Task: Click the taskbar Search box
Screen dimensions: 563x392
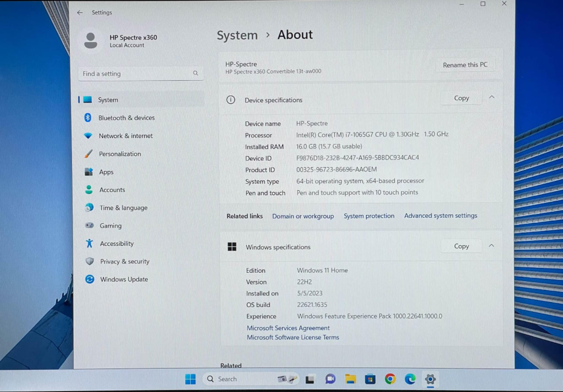Action: click(x=252, y=379)
